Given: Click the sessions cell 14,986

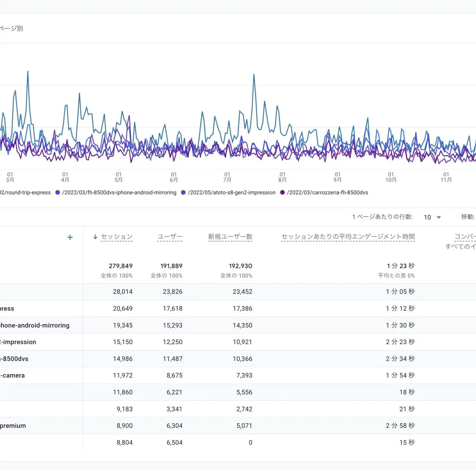Looking at the screenshot, I should pos(123,359).
